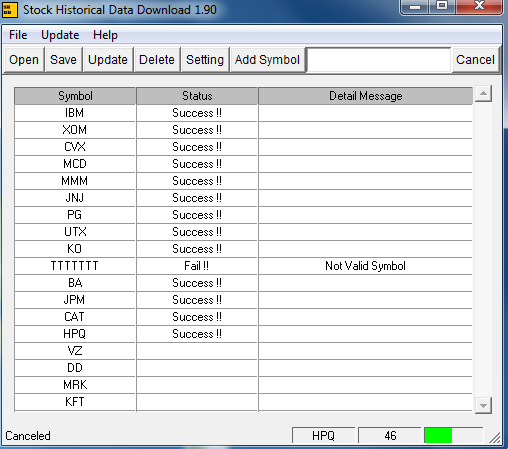Select the MMM symbol cell
Viewport: 508px width, 449px height.
coord(75,181)
